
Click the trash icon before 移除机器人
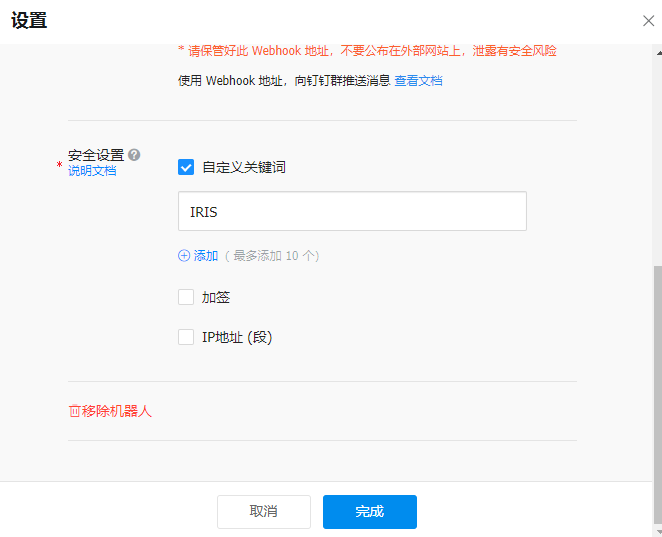(x=74, y=411)
